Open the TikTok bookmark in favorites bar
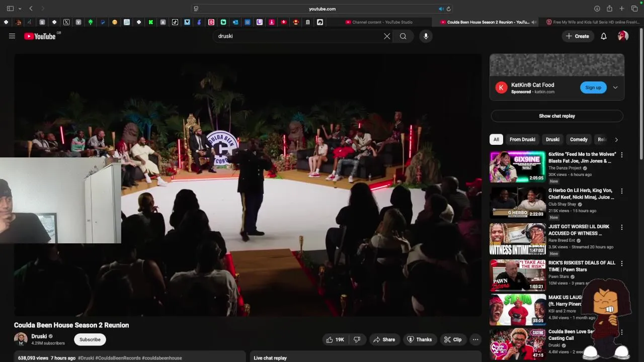 click(x=175, y=22)
